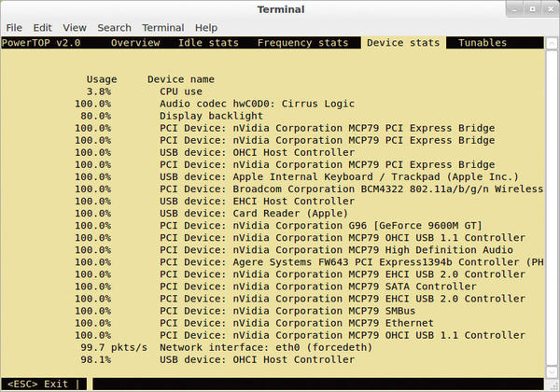The image size is (560, 392).
Task: Open the Search menu
Action: click(114, 28)
